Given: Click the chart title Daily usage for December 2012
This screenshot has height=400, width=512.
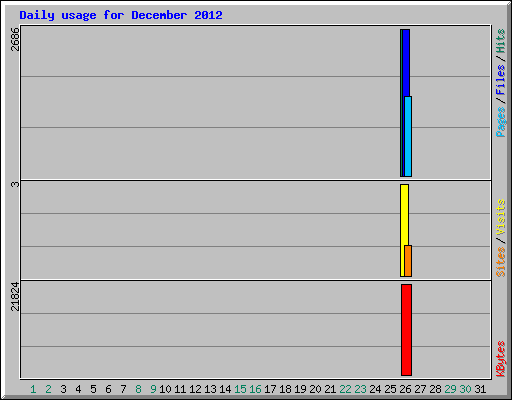Looking at the screenshot, I should click(121, 15).
